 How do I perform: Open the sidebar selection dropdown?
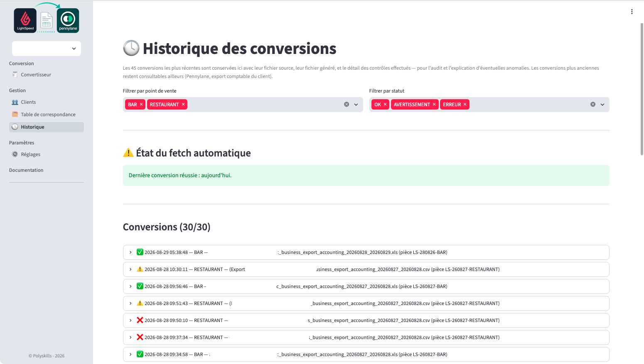[47, 49]
